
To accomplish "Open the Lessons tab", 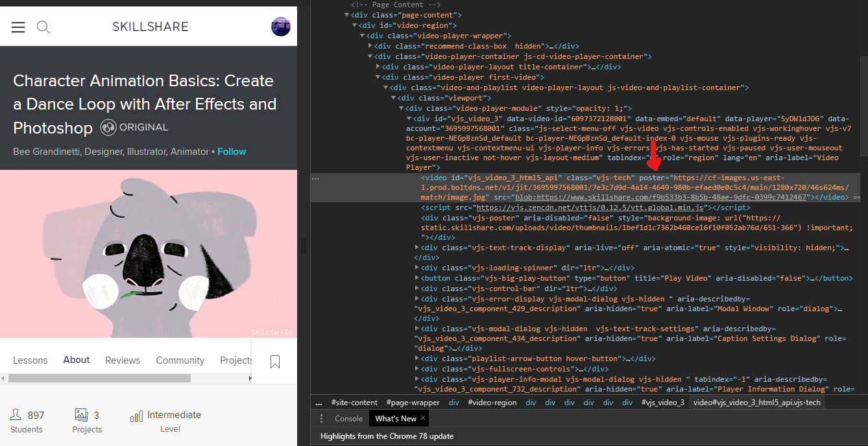I will [x=30, y=360].
